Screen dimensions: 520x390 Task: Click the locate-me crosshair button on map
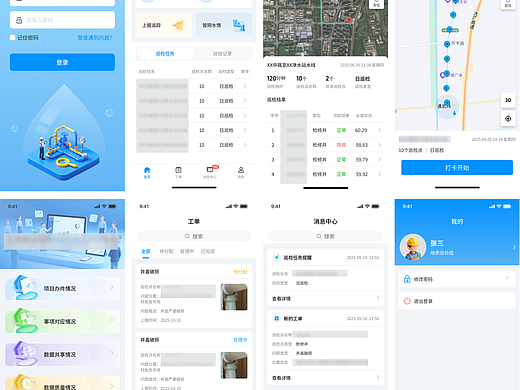coord(508,119)
